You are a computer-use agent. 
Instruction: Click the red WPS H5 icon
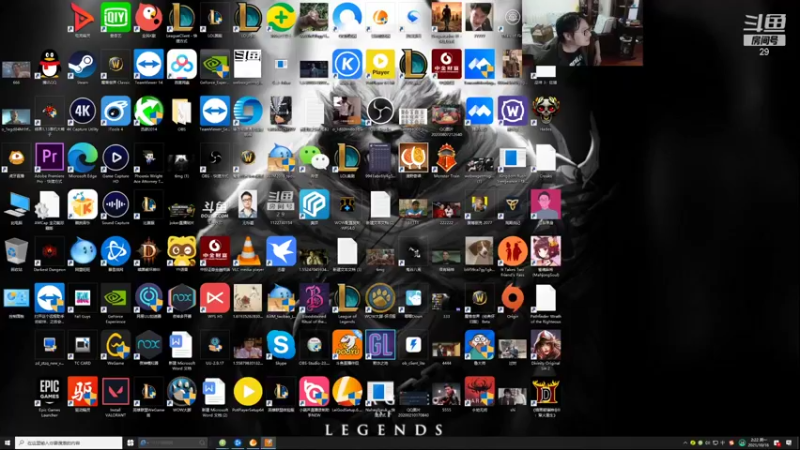tap(215, 300)
